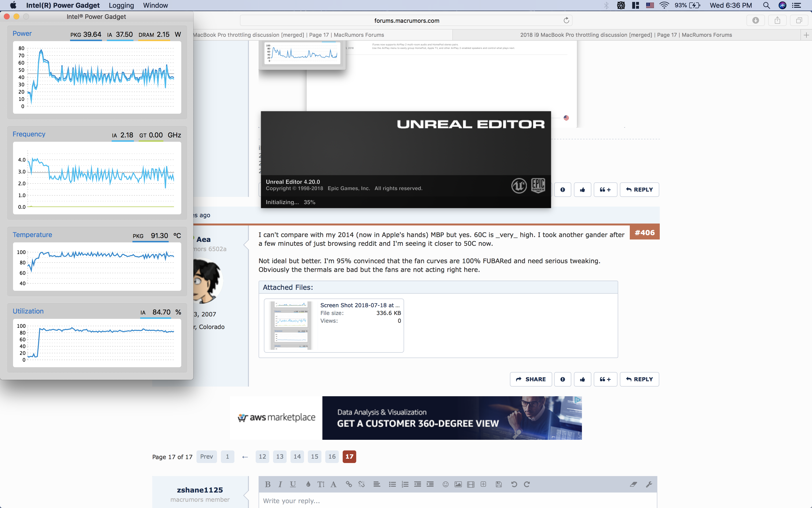Open font family tool in editor
Screen dimensions: 812x508
(x=333, y=484)
